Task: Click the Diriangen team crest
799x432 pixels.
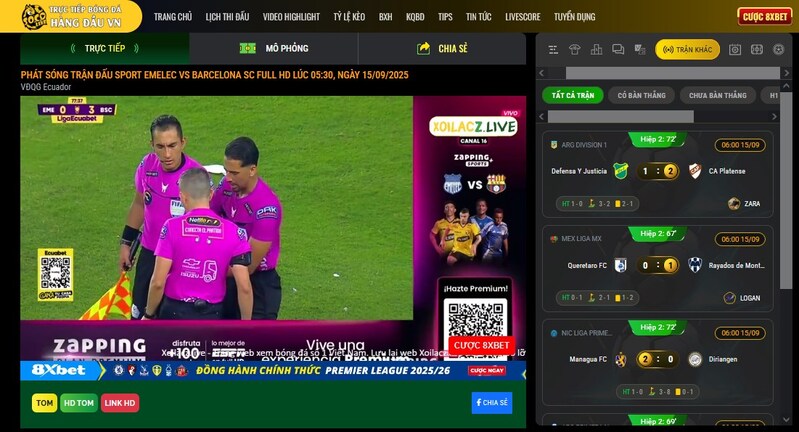Action: click(x=695, y=360)
